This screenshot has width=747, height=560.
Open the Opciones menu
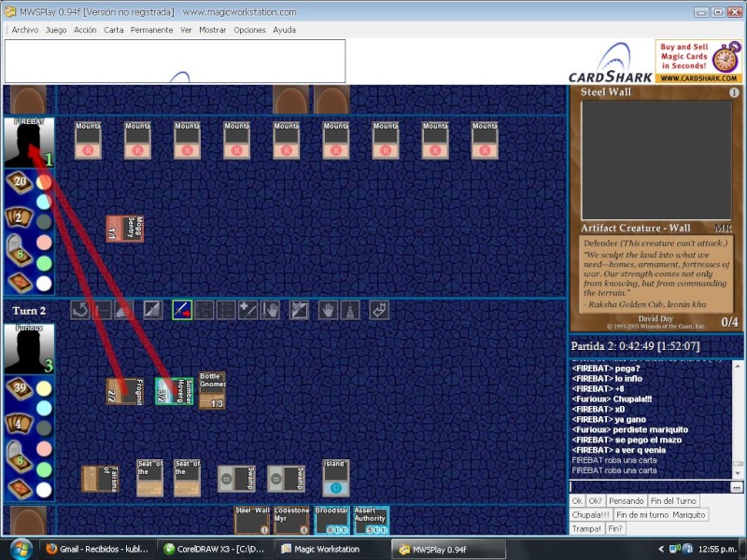(249, 30)
